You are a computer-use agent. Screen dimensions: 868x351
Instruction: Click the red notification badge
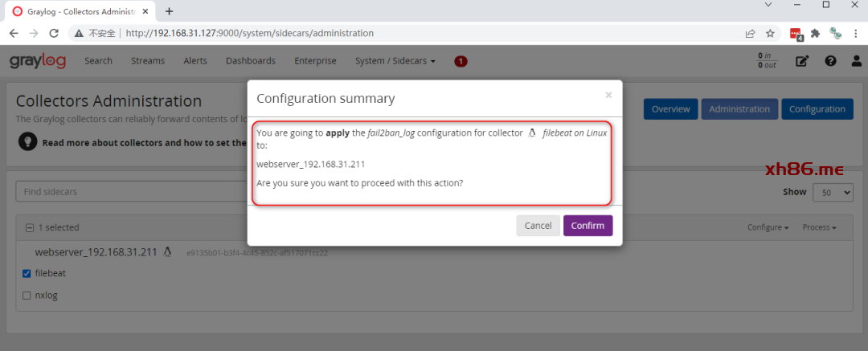coord(461,61)
